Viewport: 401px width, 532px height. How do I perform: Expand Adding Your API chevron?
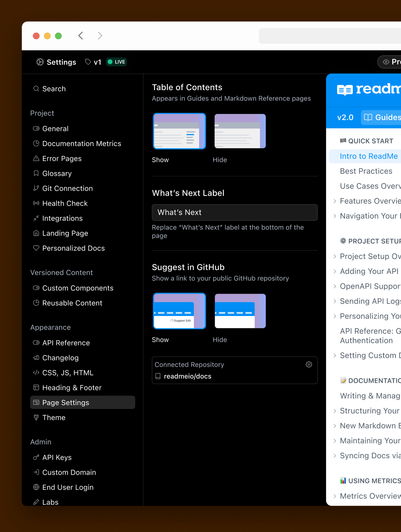click(335, 271)
